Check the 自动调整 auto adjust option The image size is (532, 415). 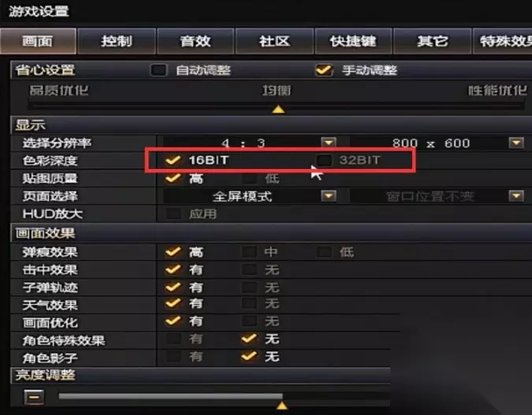point(158,70)
